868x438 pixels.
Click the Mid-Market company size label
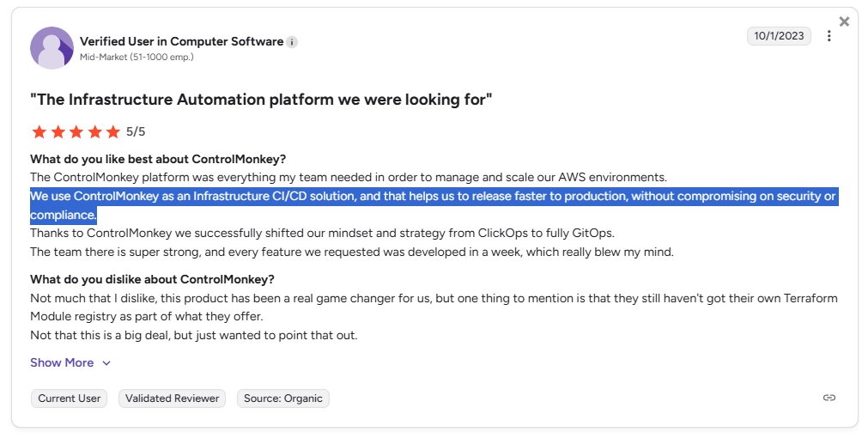pos(137,58)
